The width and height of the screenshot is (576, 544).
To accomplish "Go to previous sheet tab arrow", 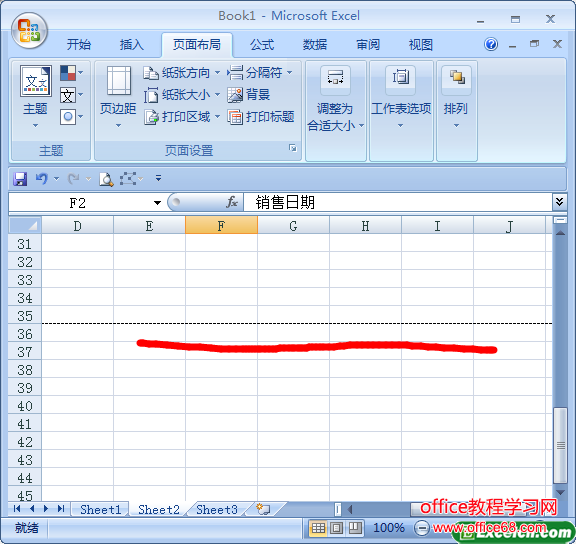I will 32,508.
